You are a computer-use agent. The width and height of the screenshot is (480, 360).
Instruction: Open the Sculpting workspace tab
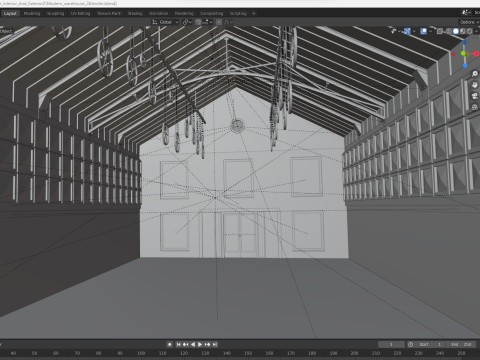(x=55, y=13)
